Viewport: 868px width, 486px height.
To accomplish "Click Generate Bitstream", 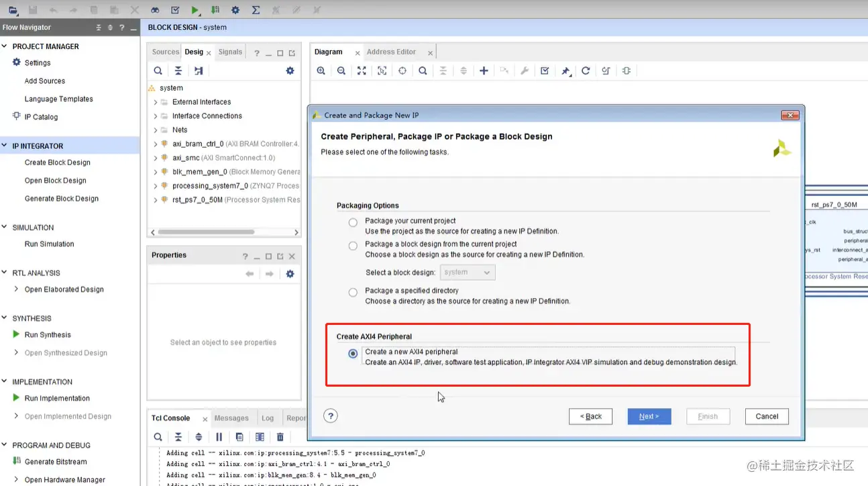I will (x=56, y=462).
